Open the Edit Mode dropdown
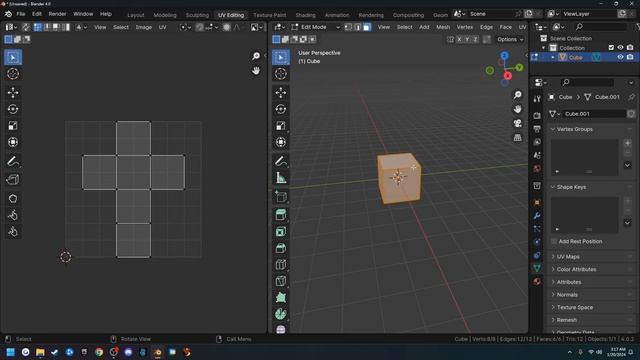The height and width of the screenshot is (360, 640). pyautogui.click(x=316, y=27)
